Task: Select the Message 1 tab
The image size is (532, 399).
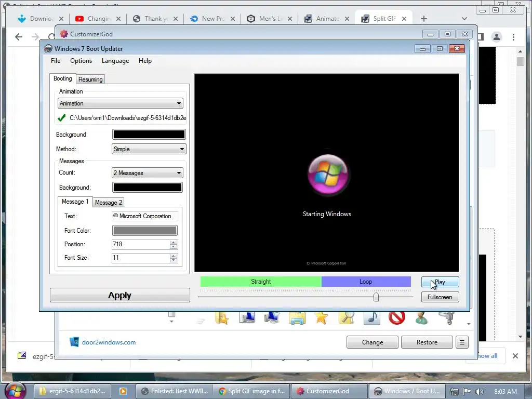Action: click(75, 202)
